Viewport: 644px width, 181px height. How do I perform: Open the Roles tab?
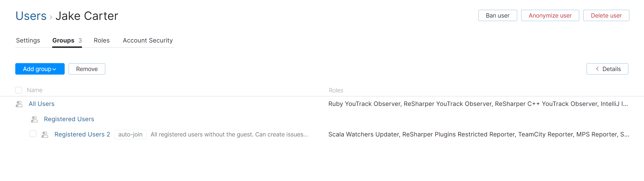(x=102, y=40)
